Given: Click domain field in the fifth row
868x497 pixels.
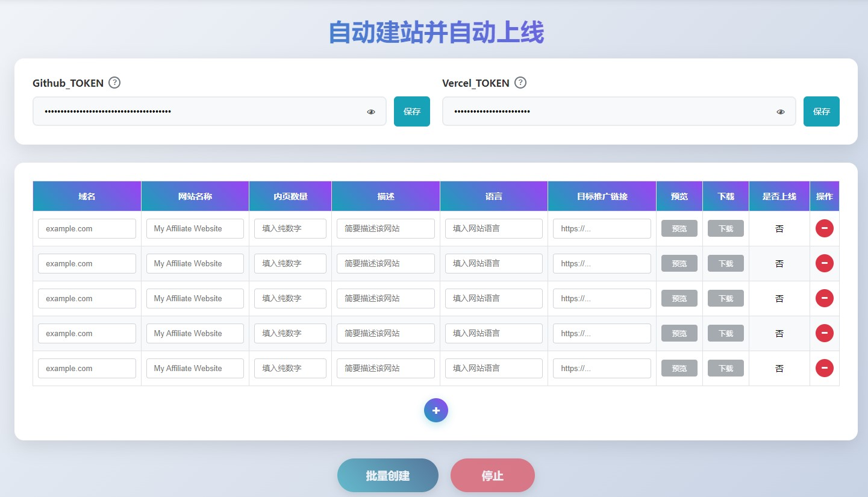Looking at the screenshot, I should click(x=87, y=368).
